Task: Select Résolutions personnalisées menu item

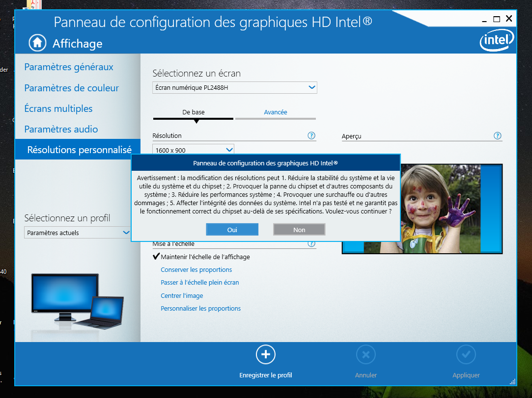Action: (x=78, y=149)
